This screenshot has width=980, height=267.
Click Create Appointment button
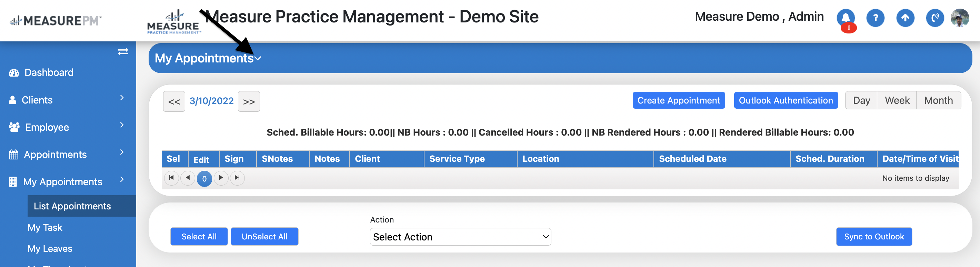pyautogui.click(x=679, y=100)
